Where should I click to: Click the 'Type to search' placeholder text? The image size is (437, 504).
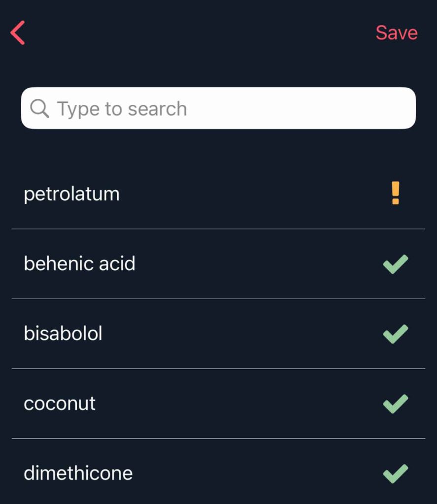coord(122,109)
